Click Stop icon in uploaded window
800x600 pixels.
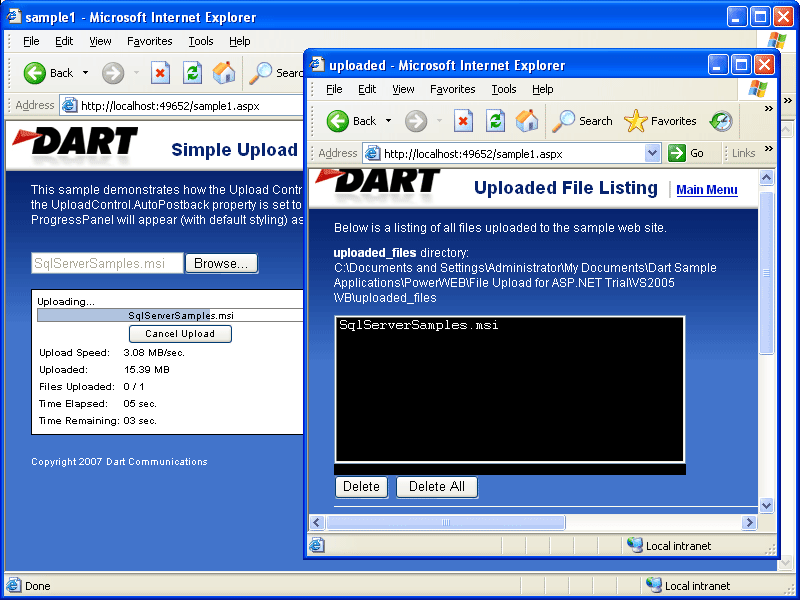click(x=463, y=121)
